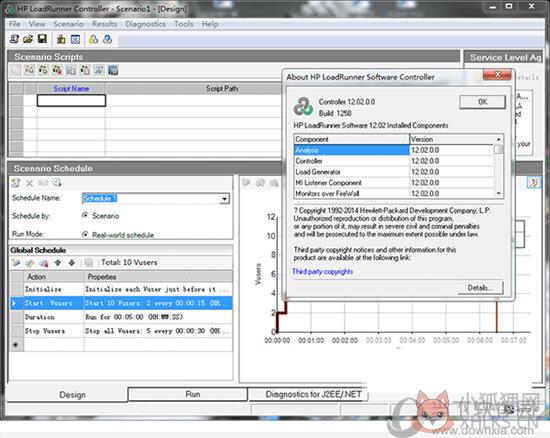The width and height of the screenshot is (550, 438).
Task: Click the Remove Script icon with red X
Action: 57,70
